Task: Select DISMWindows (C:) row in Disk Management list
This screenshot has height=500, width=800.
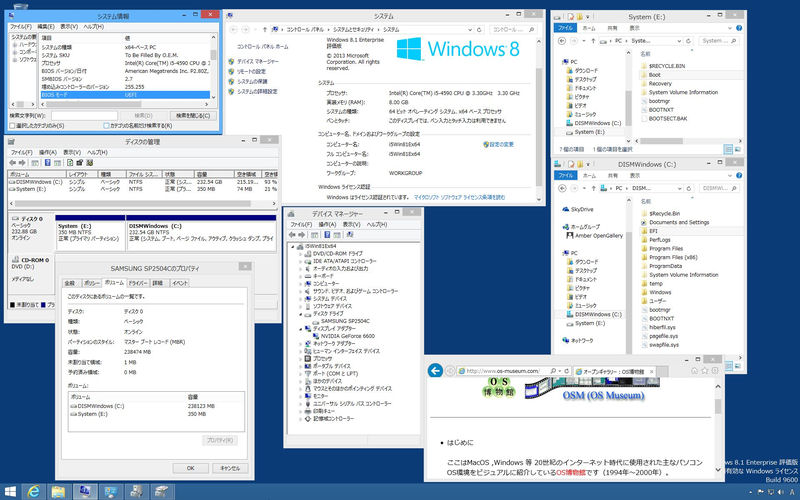Action: pyautogui.click(x=143, y=182)
